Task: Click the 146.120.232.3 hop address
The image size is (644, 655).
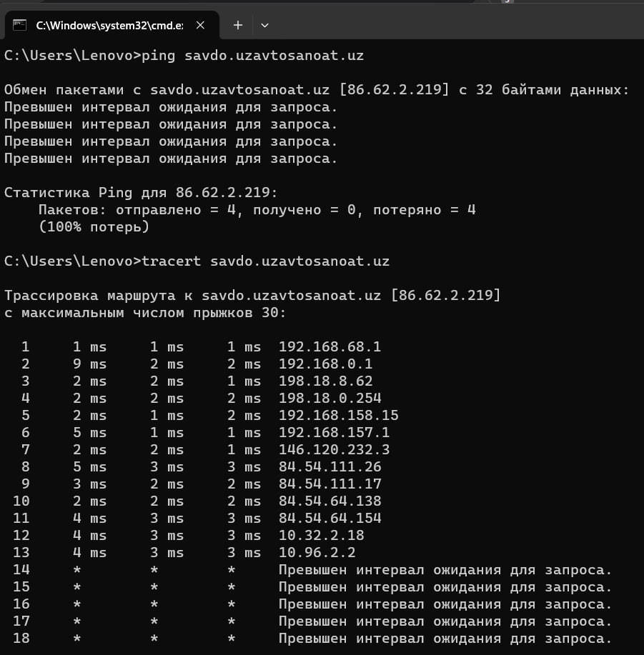Action: tap(334, 450)
